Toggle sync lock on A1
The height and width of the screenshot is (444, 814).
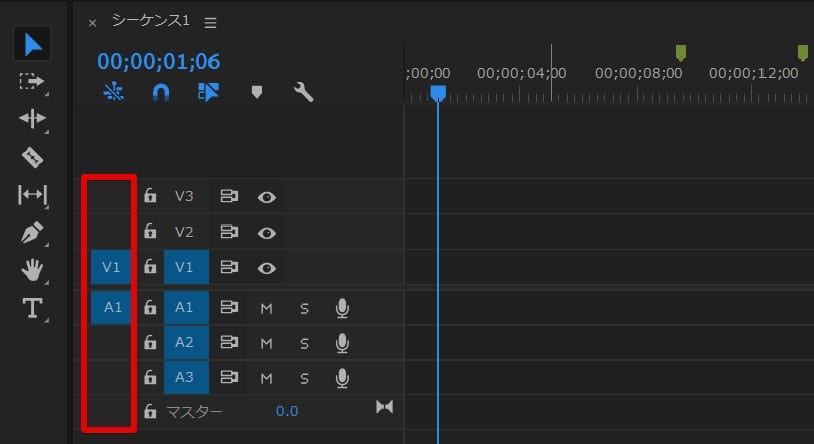coord(229,307)
